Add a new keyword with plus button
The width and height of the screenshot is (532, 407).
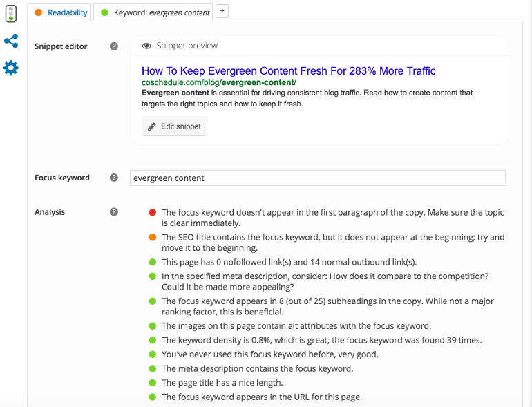point(222,11)
